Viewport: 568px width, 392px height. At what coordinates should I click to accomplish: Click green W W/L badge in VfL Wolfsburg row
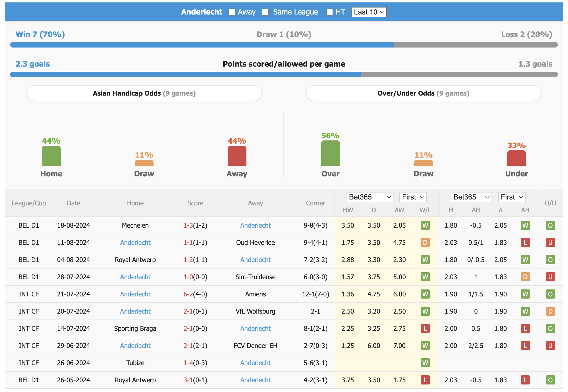(425, 311)
